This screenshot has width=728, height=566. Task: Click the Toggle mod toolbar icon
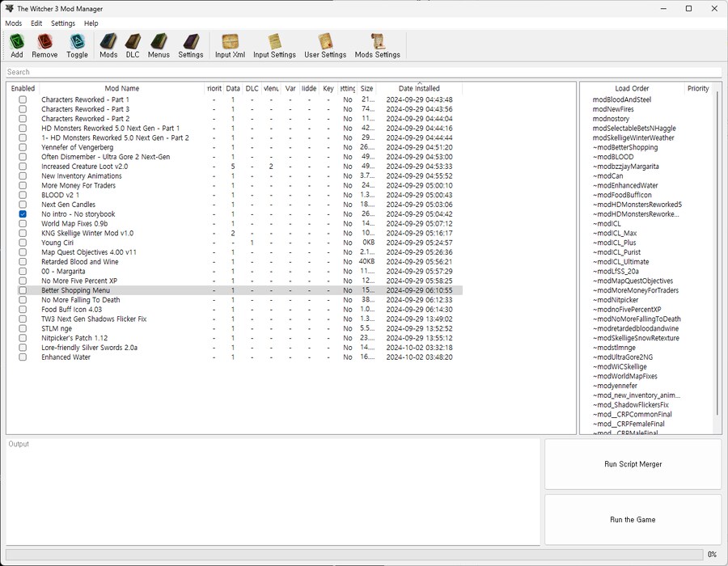pos(77,46)
